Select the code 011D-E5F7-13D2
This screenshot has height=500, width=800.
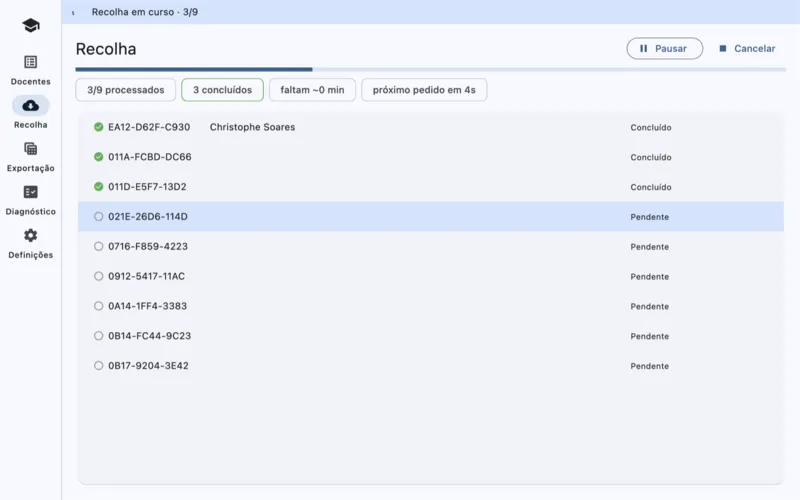(x=147, y=187)
